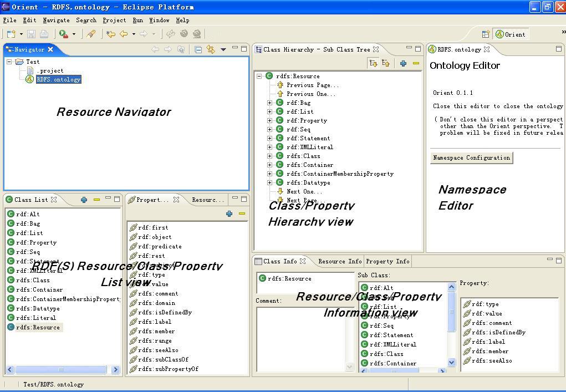Select RDFS.ontology file in Navigator
Image resolution: width=566 pixels, height=392 pixels.
point(58,79)
